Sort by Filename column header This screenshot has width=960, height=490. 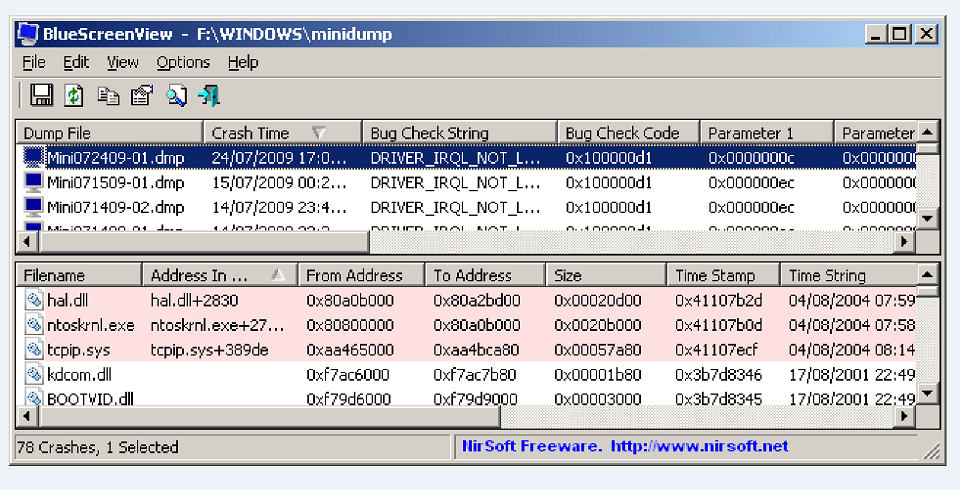[x=80, y=275]
